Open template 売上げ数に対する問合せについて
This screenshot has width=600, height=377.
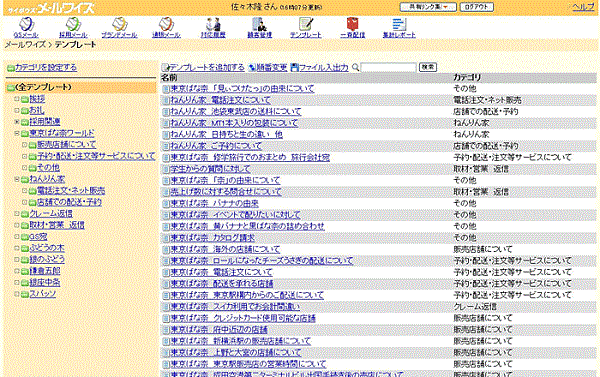[226, 192]
